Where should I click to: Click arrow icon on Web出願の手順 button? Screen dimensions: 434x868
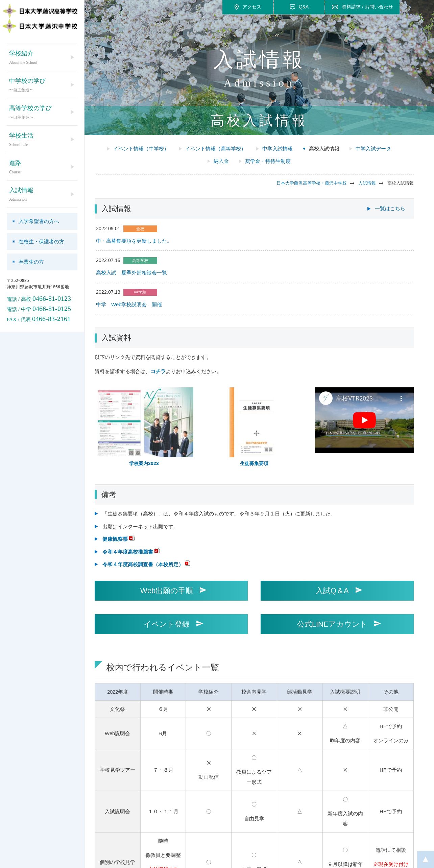[x=203, y=590]
